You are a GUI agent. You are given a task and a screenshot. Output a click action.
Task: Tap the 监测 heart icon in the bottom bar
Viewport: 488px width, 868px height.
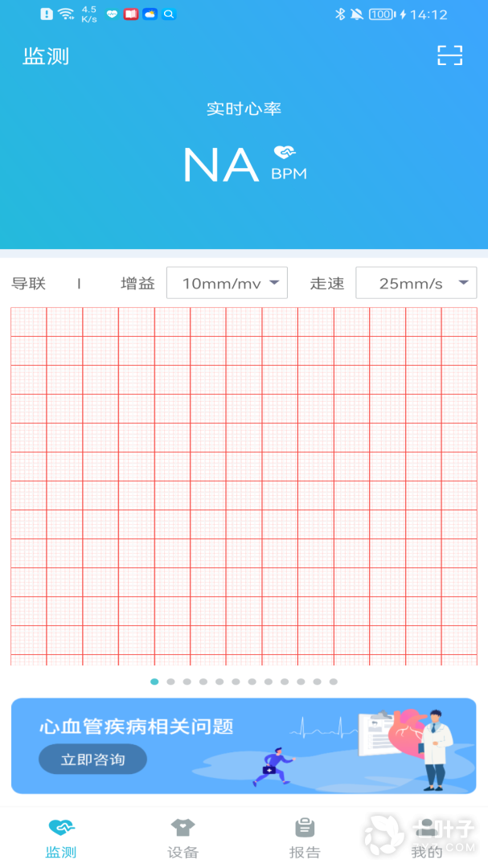click(x=61, y=827)
